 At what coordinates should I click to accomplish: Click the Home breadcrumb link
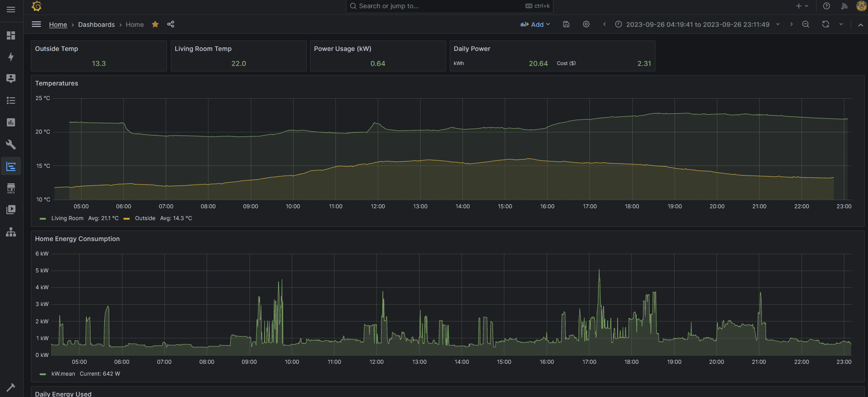(58, 25)
